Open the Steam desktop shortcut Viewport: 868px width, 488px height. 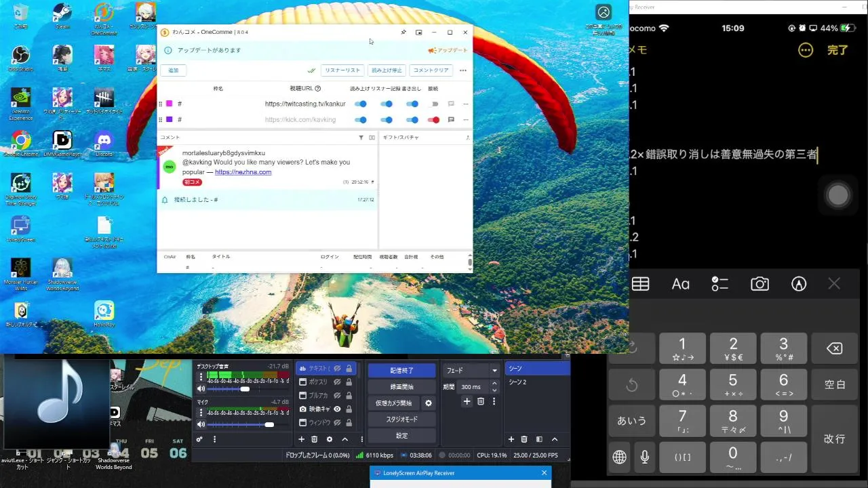click(62, 16)
